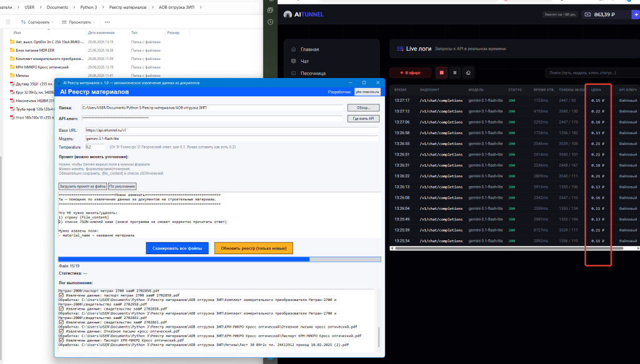The image size is (640, 364).
Task: Click the Где взять API button
Action: (363, 118)
